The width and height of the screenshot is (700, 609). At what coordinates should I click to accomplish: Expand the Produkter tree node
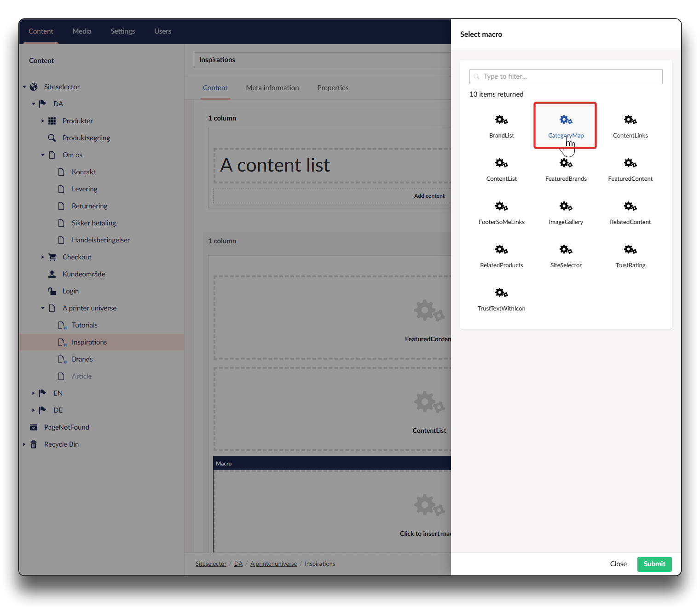click(x=42, y=121)
